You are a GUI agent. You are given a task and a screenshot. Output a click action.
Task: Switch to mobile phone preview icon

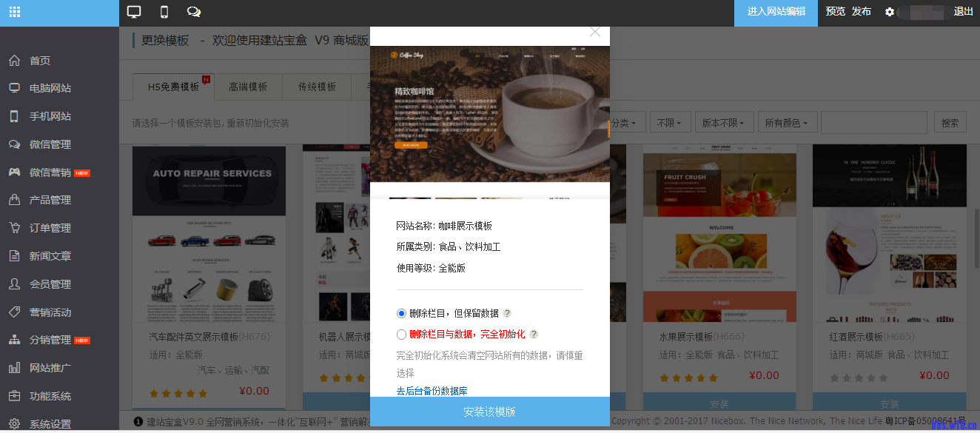click(x=164, y=12)
